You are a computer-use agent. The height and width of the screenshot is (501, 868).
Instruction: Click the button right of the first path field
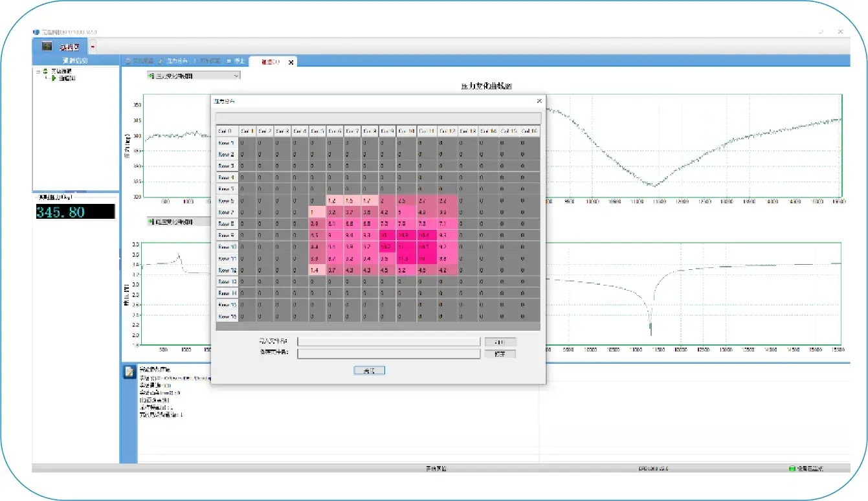[500, 341]
